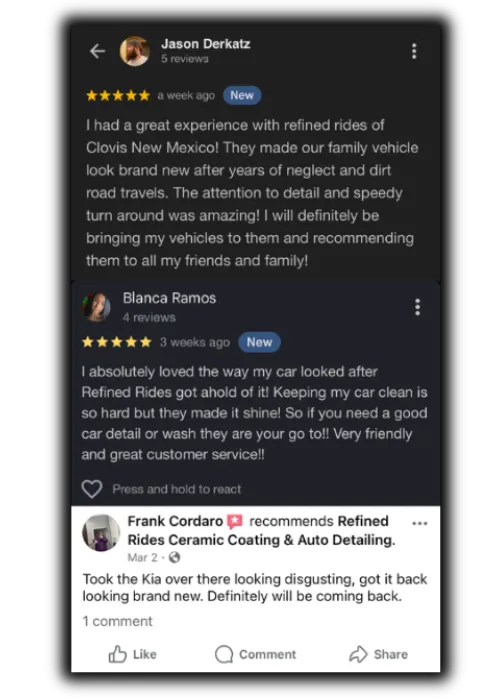Click the public globe privacy icon

coord(175,557)
